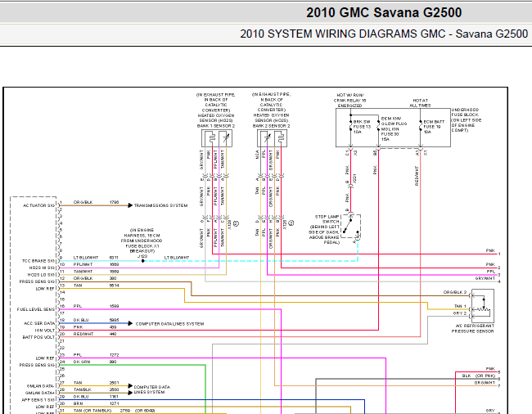Select the "COMPUTER DATA LINES SYSTEM" reference at pin 18

coord(169,324)
